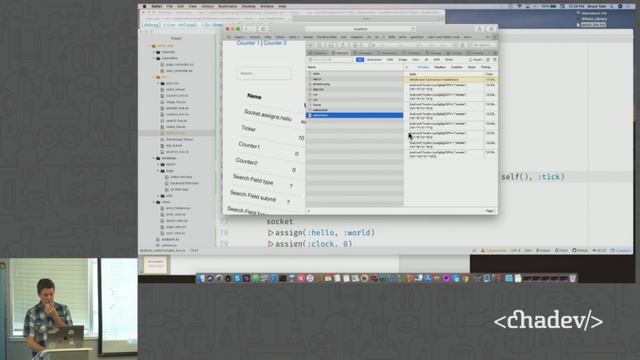
Task: Click the Socket.assigns.hello row
Action: pyautogui.click(x=268, y=116)
